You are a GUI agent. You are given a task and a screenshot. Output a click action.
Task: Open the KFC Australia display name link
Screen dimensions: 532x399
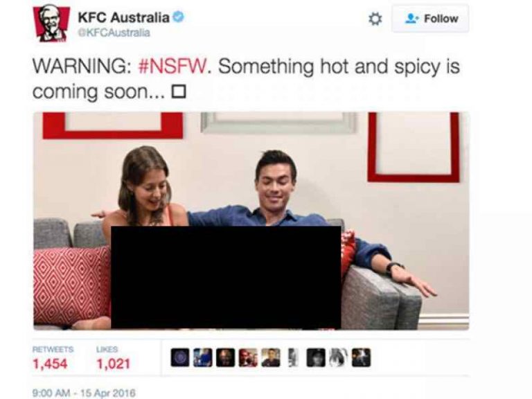[x=123, y=17]
